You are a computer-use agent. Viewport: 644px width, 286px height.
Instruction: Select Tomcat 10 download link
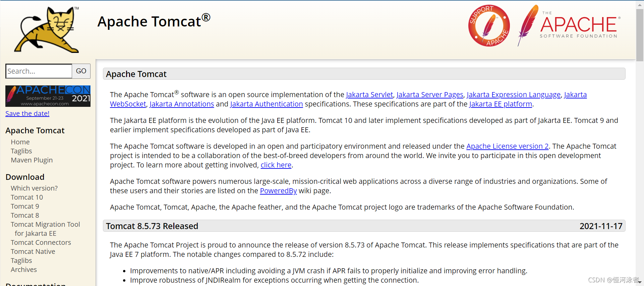click(x=27, y=197)
